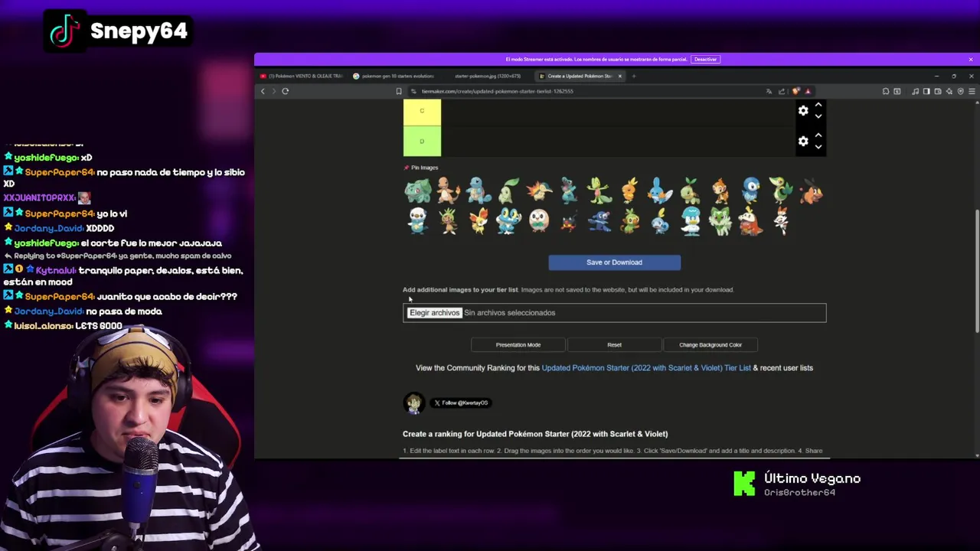
Task: Toggle the Pin Images option
Action: point(421,168)
